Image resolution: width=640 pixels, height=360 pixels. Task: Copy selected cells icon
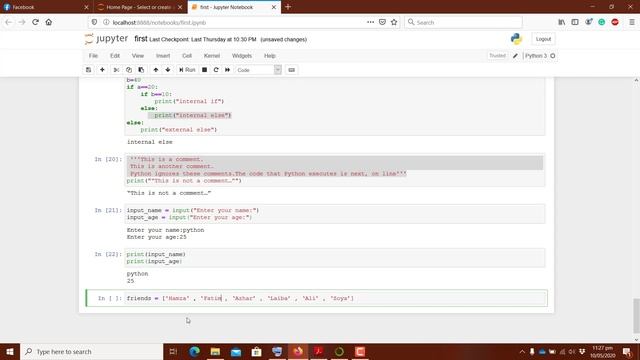129,70
